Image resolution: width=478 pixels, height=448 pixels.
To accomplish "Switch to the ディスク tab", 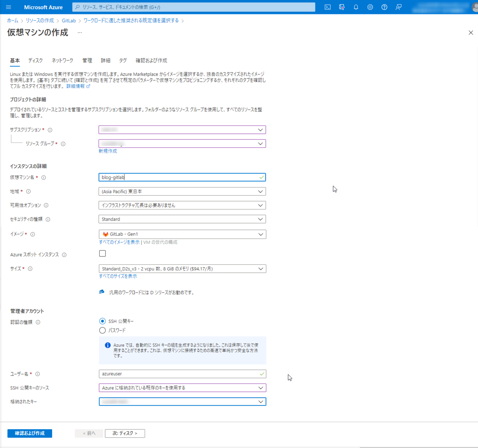I will (x=35, y=60).
